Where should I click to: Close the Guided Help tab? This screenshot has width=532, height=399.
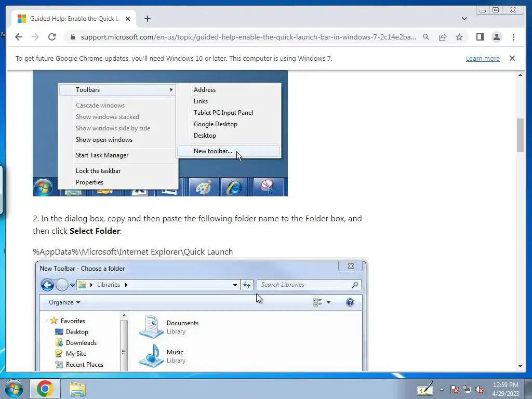pos(128,19)
